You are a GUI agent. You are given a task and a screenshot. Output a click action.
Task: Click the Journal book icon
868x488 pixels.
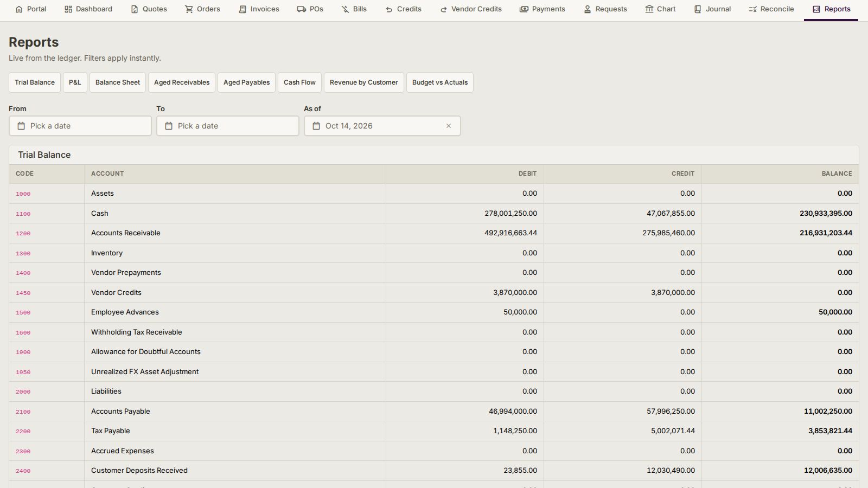pos(698,9)
